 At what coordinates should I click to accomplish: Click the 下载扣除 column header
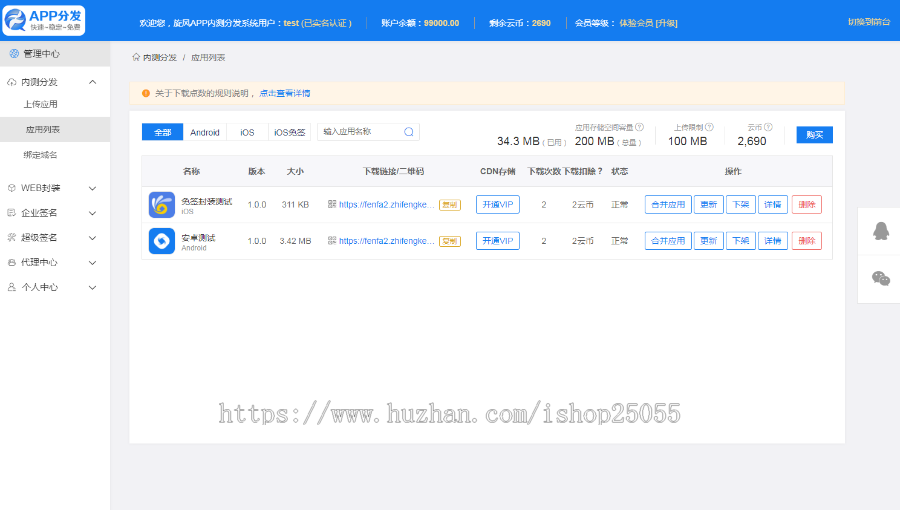[x=583, y=171]
